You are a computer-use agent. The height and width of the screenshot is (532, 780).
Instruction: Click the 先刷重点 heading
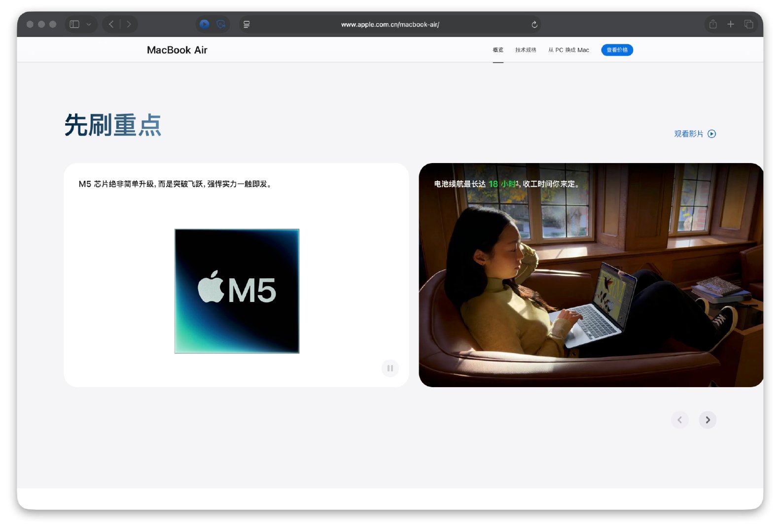click(x=113, y=125)
